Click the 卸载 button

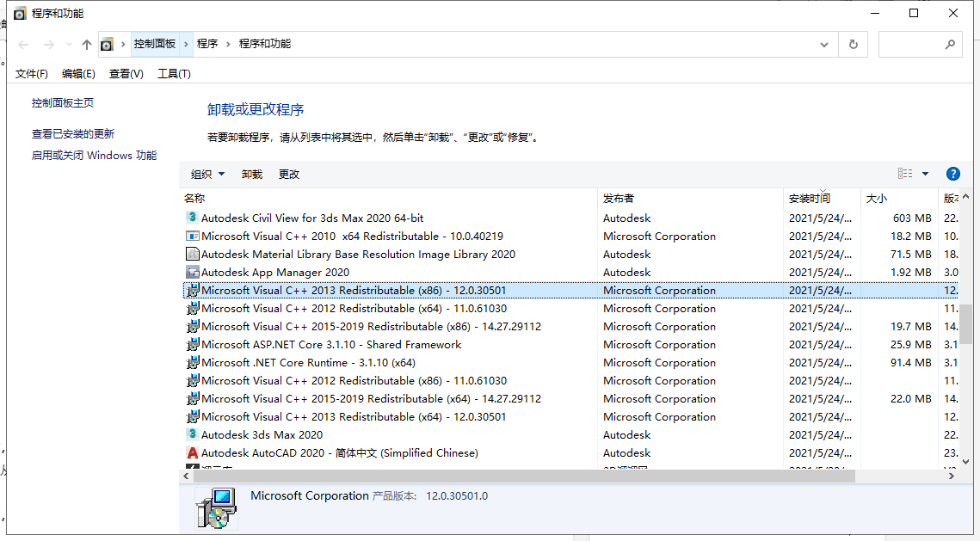coord(252,175)
